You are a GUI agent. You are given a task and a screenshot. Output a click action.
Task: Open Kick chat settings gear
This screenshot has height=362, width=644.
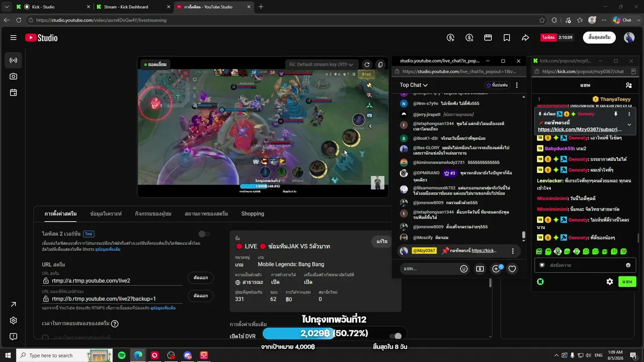point(610,282)
